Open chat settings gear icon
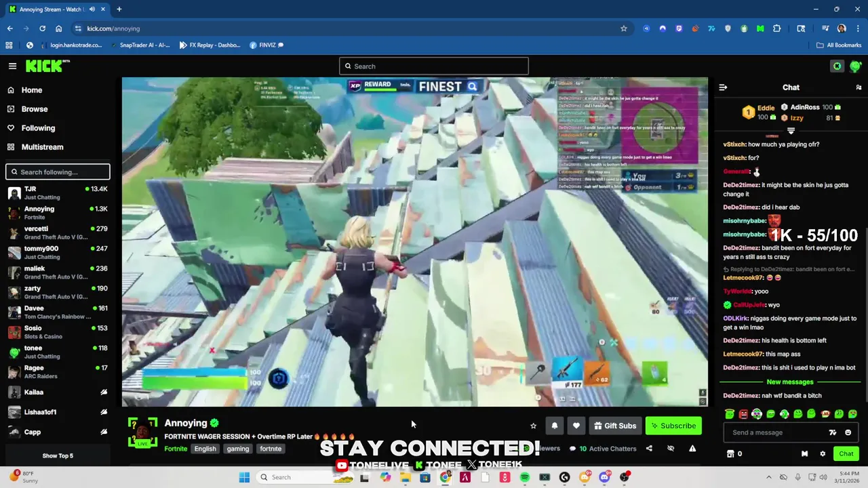The width and height of the screenshot is (868, 488). 823,454
